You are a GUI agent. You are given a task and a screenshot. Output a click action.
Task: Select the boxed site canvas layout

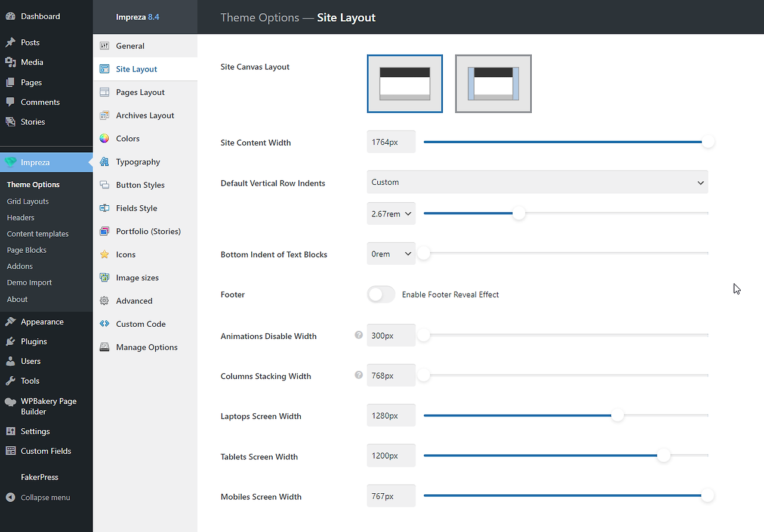493,83
